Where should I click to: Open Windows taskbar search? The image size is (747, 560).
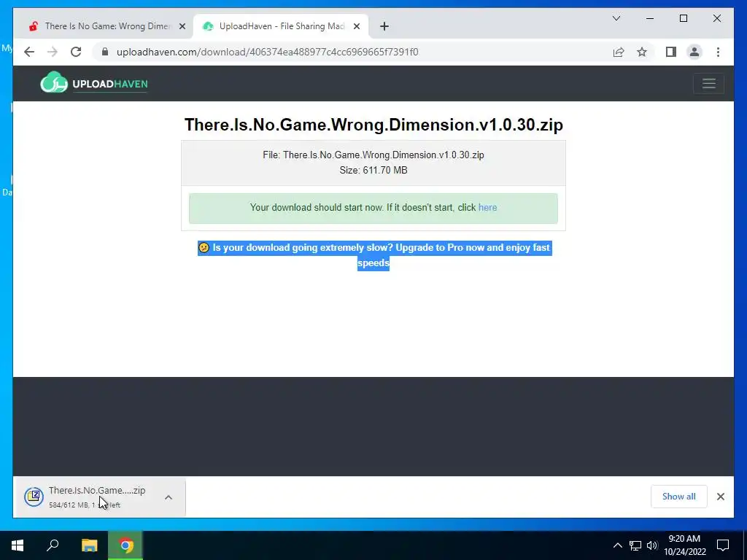click(53, 545)
